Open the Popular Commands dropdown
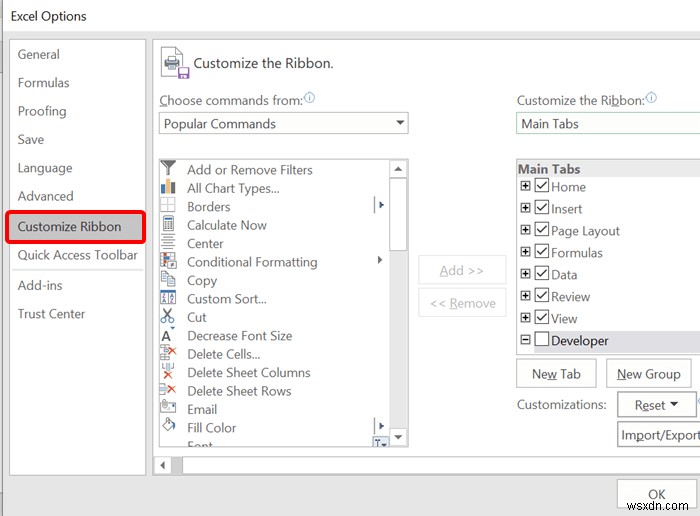The height and width of the screenshot is (516, 700). pos(283,123)
